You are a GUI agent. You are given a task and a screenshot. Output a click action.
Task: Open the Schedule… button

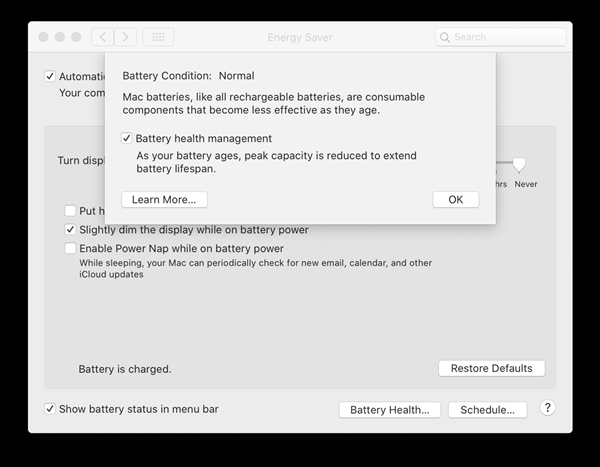[x=488, y=410]
